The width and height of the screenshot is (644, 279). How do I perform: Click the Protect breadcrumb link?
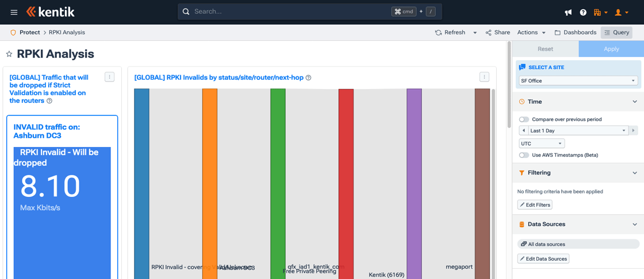click(29, 32)
